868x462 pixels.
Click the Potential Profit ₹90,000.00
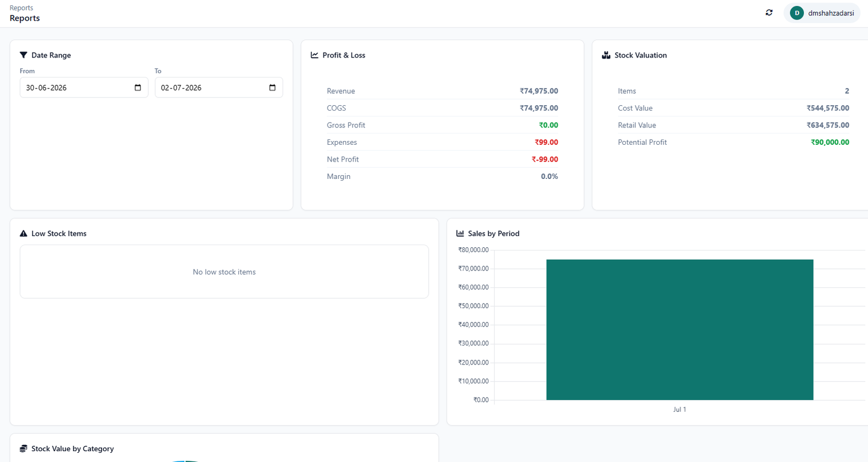[830, 142]
